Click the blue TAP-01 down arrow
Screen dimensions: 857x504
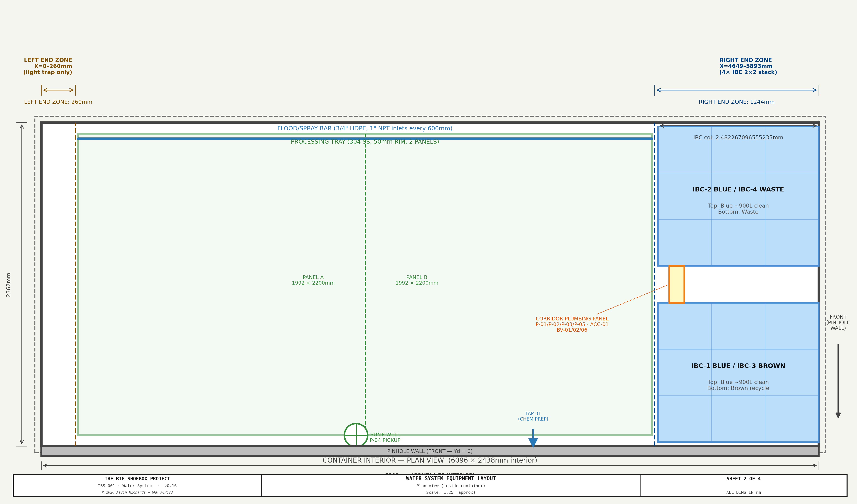click(x=533, y=438)
